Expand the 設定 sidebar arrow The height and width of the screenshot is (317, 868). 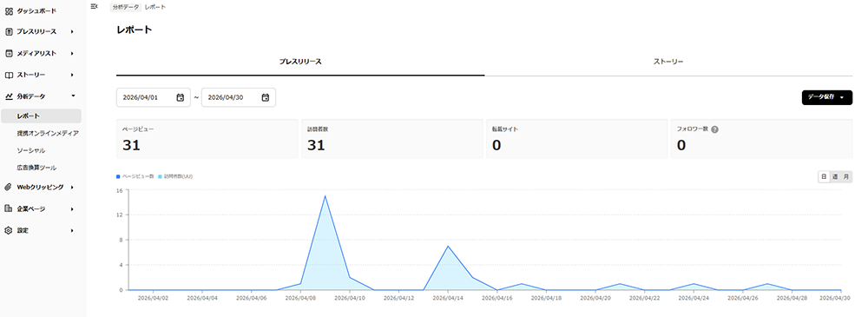(73, 230)
